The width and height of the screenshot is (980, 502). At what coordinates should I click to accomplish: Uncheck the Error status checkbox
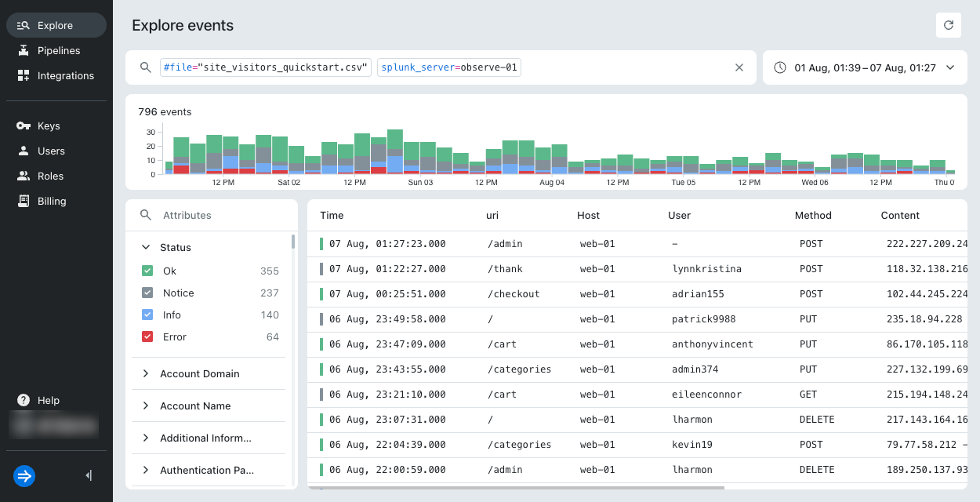click(147, 336)
